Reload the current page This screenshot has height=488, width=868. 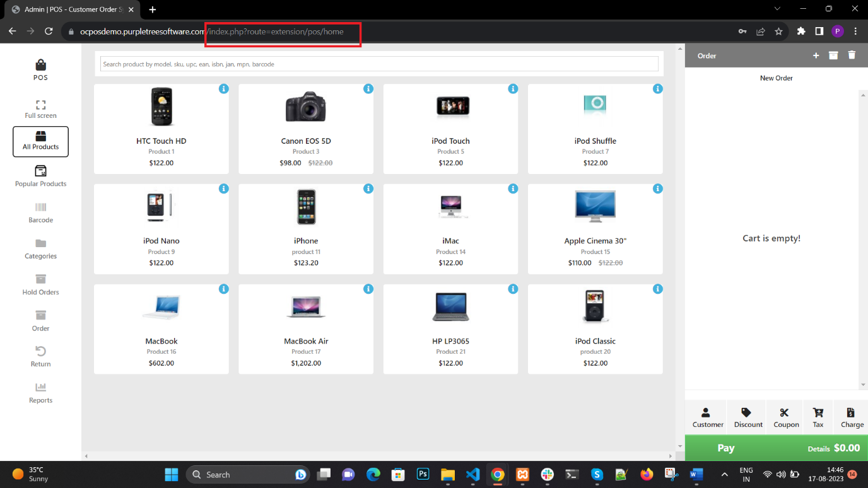49,31
